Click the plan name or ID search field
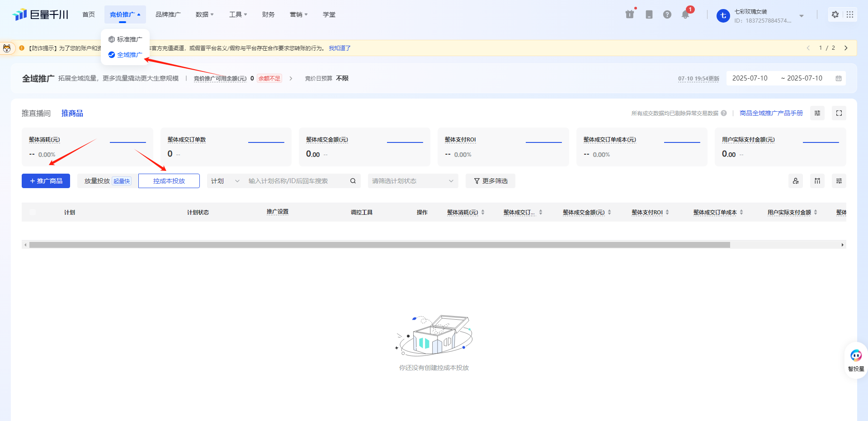This screenshot has height=421, width=868. pyautogui.click(x=296, y=181)
